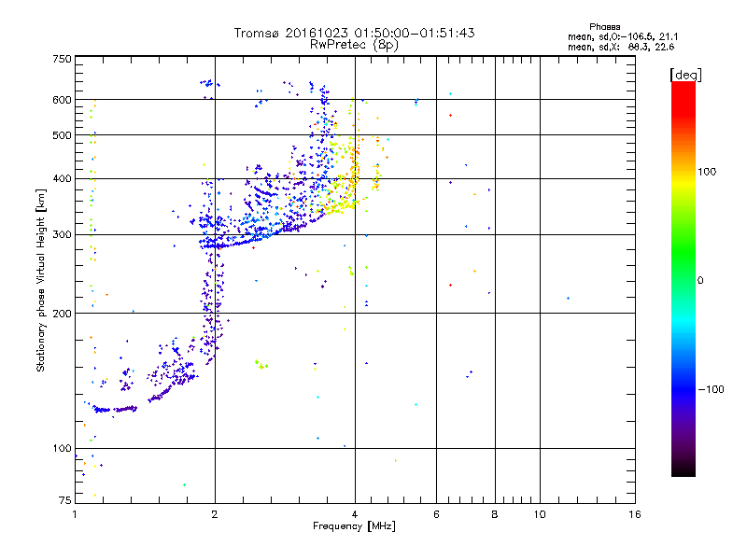This screenshot has width=747, height=560.
Task: Click the colorbar '100' tick label
Action: coord(707,172)
